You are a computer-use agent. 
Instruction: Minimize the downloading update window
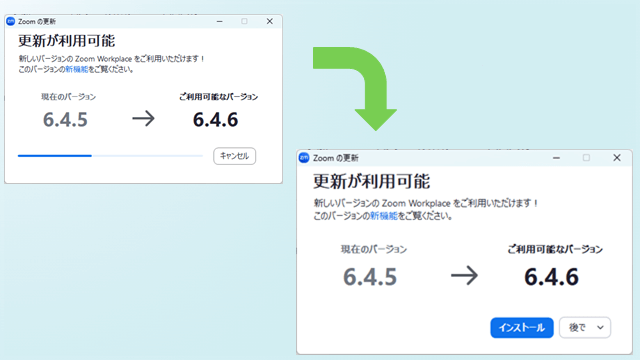[220, 21]
